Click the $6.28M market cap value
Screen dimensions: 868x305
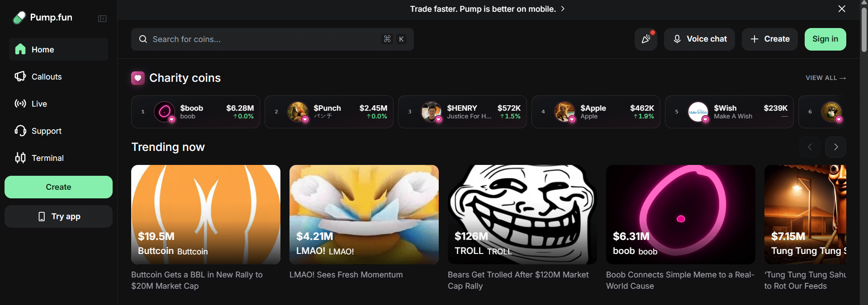coord(240,108)
